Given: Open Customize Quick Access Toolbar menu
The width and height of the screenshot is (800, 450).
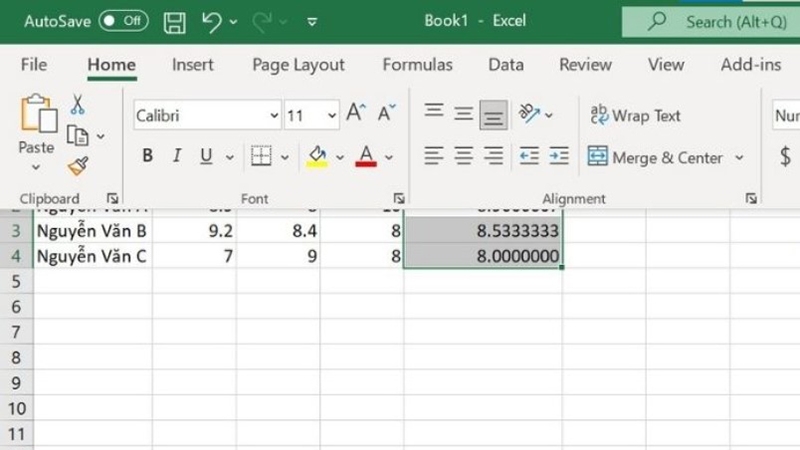Looking at the screenshot, I should pos(312,22).
